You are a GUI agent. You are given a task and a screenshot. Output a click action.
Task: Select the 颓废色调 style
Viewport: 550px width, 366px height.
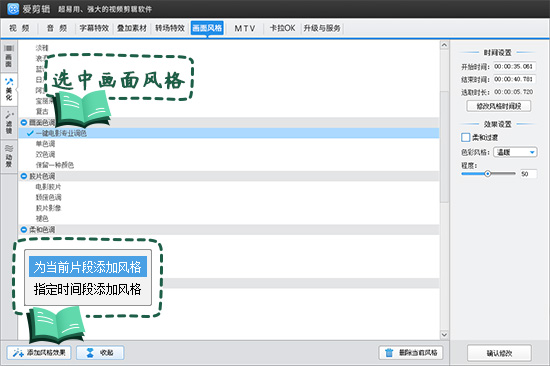[x=48, y=197]
